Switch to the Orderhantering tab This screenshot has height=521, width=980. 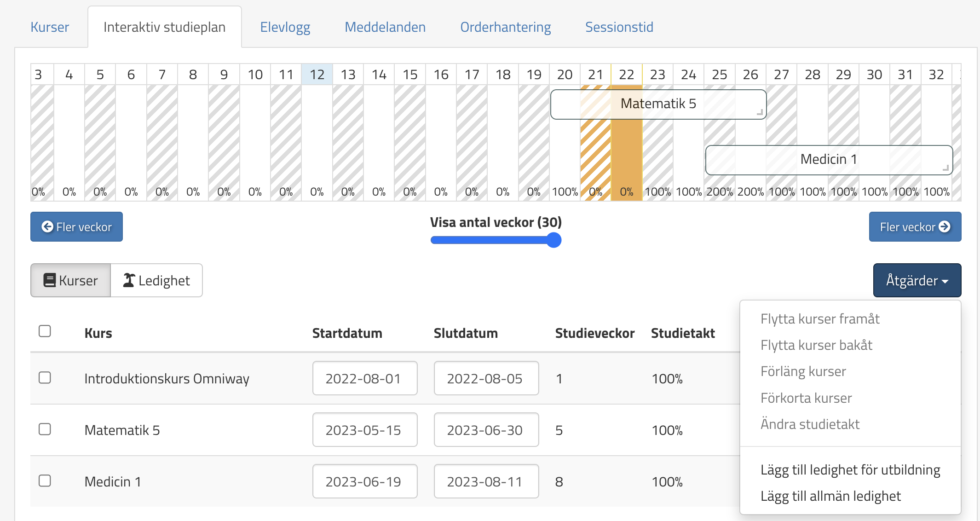tap(505, 27)
